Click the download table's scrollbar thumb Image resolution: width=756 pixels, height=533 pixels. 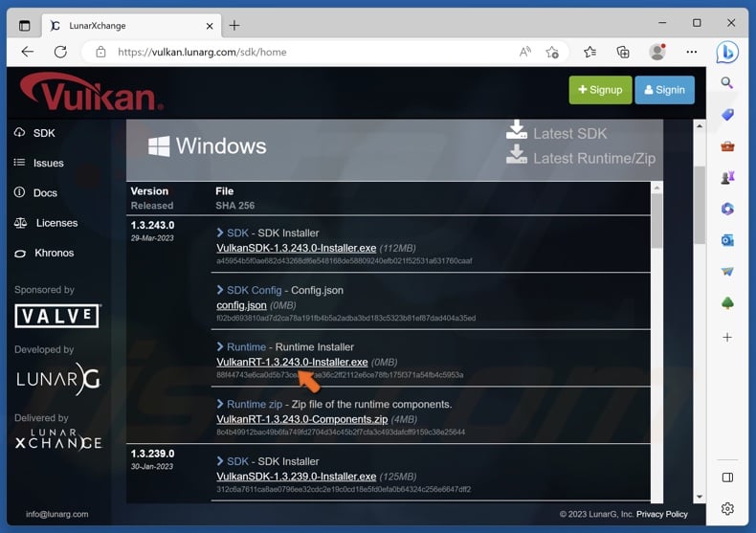656,220
